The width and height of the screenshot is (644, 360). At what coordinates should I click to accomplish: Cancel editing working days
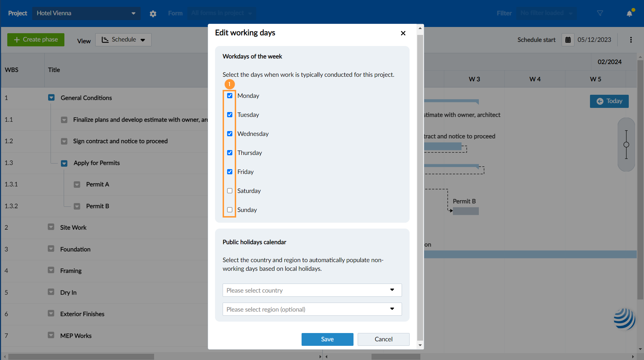tap(383, 339)
